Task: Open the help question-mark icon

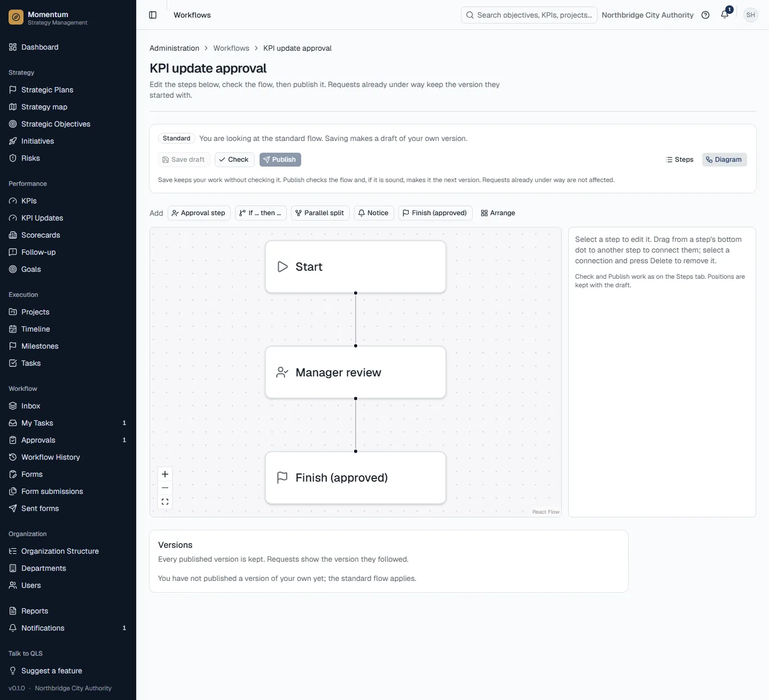Action: (x=705, y=15)
